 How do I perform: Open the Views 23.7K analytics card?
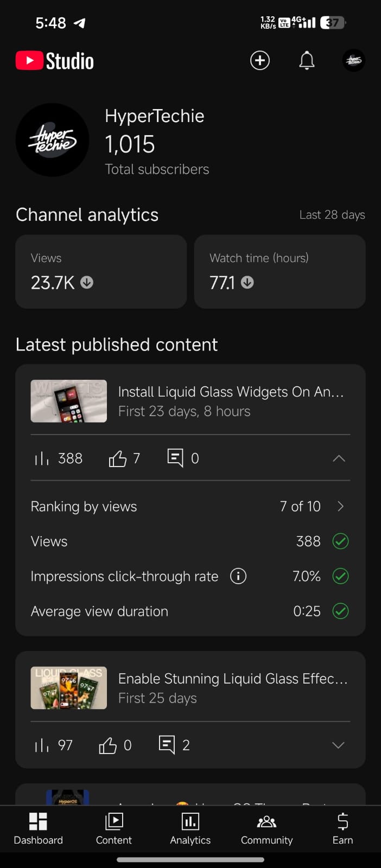101,271
